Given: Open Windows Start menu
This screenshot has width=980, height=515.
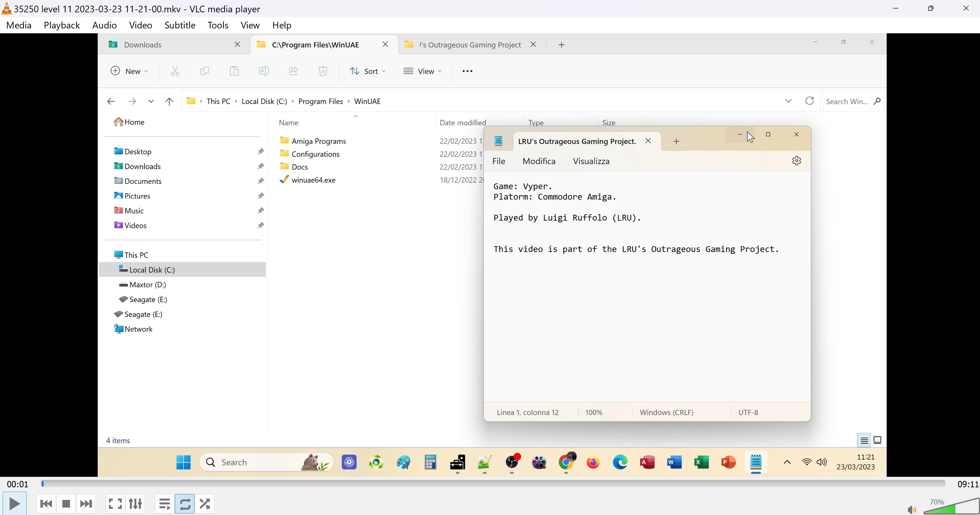Looking at the screenshot, I should click(183, 462).
